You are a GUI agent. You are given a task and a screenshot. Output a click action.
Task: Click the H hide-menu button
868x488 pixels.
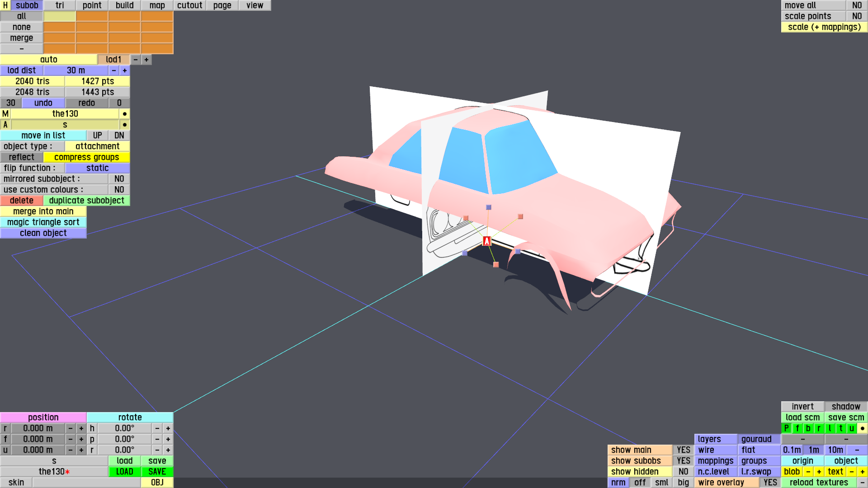[5, 5]
